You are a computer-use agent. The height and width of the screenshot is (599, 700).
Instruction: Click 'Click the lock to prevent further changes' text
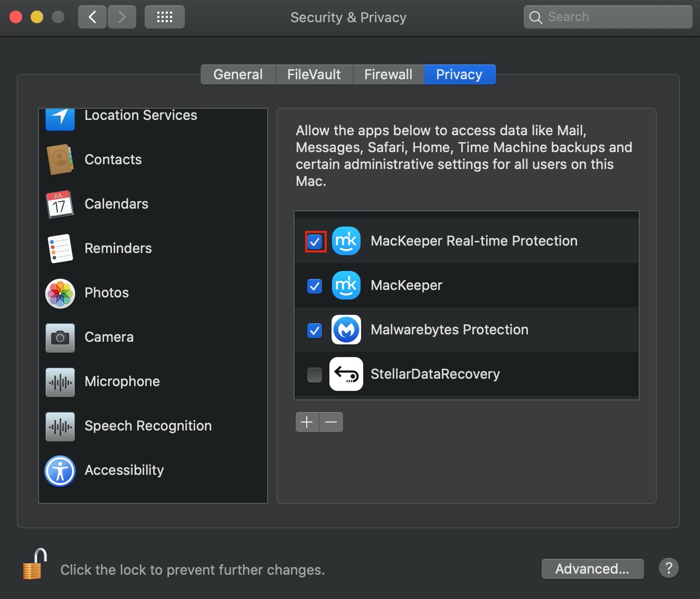pos(193,570)
